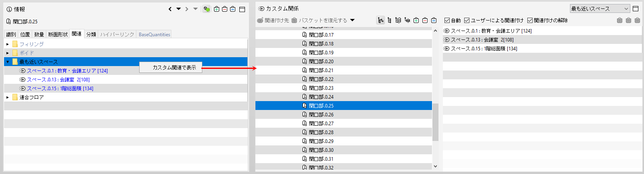Screen dimensions: 644x174
Task: Select 開口部.0.20 in the list
Action: pos(344,61)
